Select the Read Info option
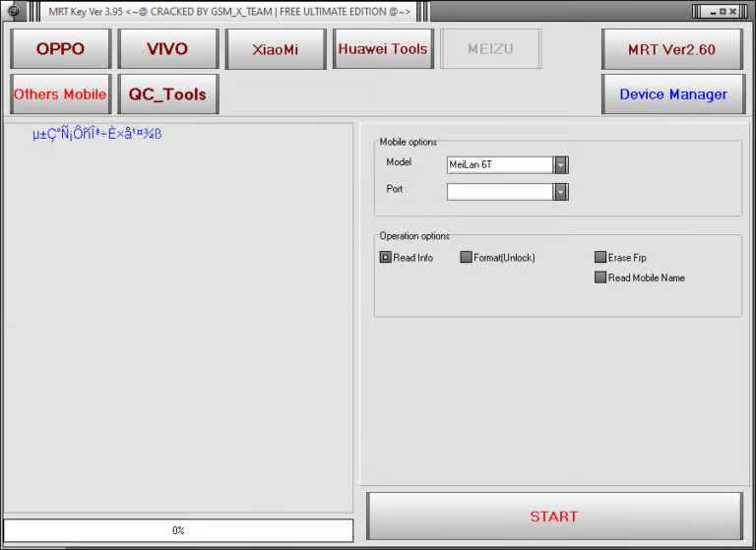 (386, 258)
